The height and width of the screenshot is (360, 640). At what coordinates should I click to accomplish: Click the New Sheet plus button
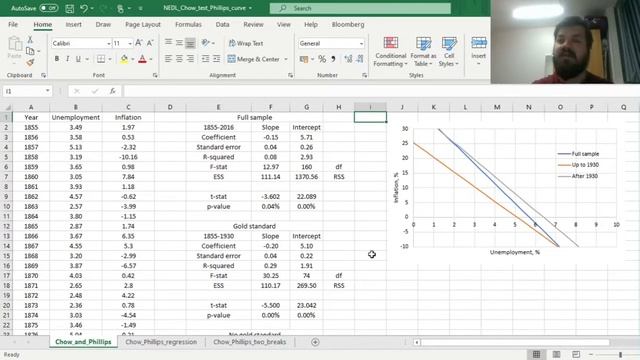tap(315, 342)
